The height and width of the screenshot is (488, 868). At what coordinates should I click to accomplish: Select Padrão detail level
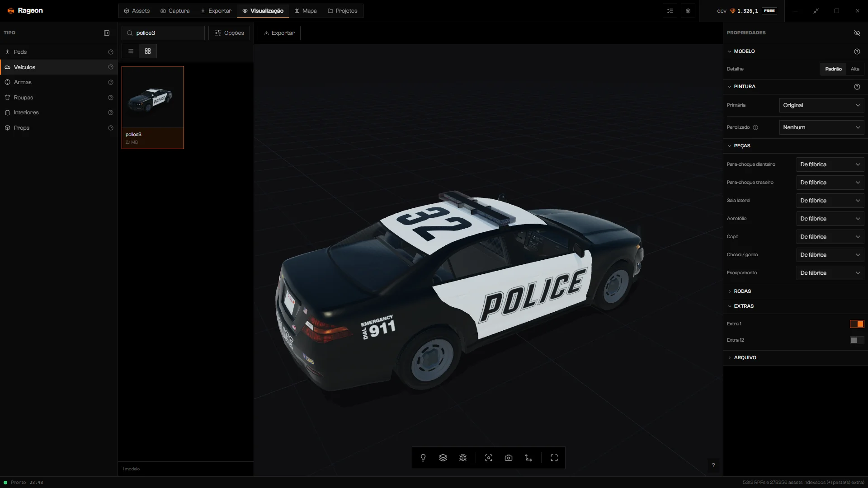click(x=833, y=69)
